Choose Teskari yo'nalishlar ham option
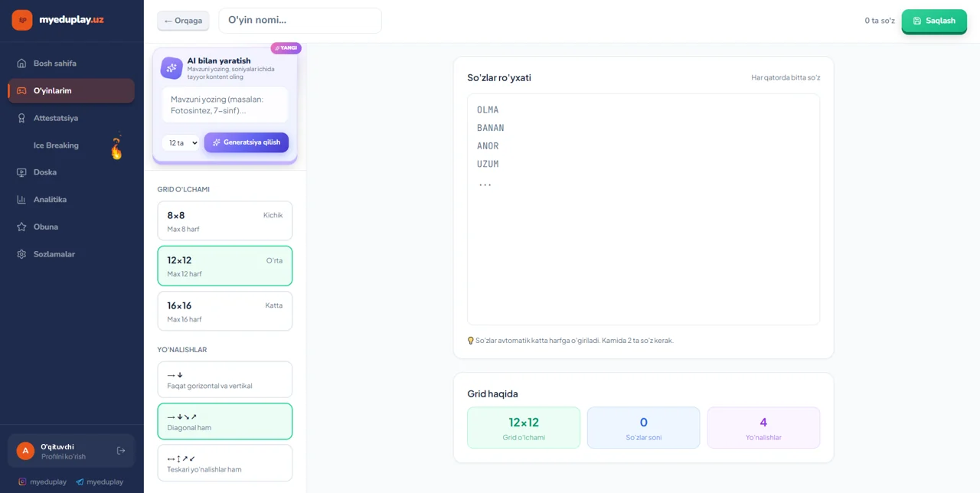Screen dimensions: 980x493 tap(225, 463)
